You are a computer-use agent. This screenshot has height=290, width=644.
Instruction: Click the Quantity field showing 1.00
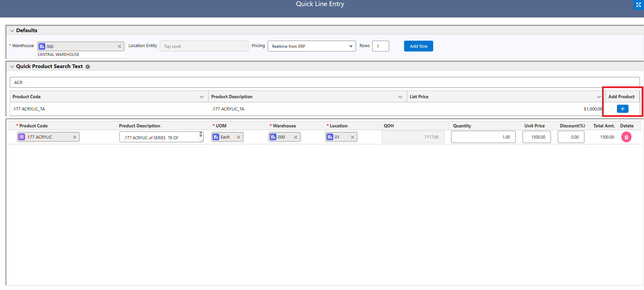[483, 137]
